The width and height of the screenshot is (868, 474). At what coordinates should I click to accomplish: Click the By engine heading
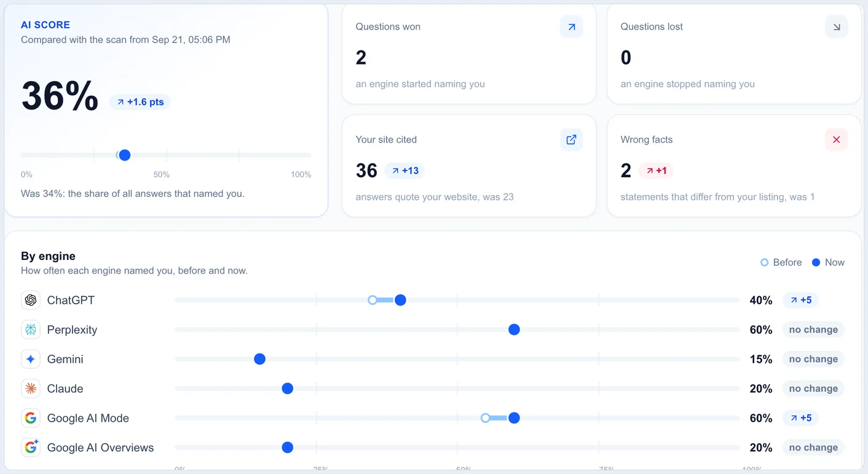[x=48, y=256]
